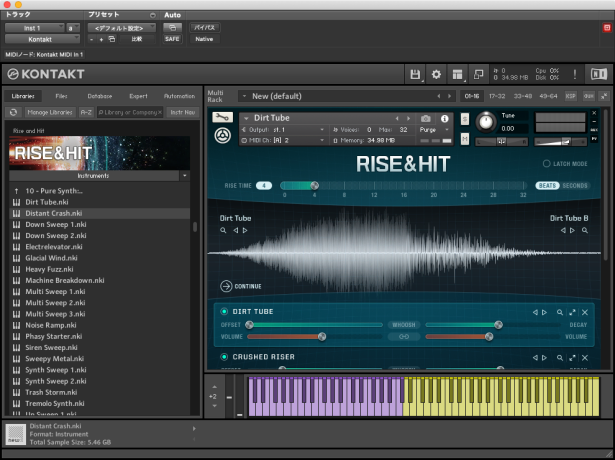The image size is (615, 460).
Task: Click the X icon in DIRT TUBE layer row
Action: [x=585, y=312]
